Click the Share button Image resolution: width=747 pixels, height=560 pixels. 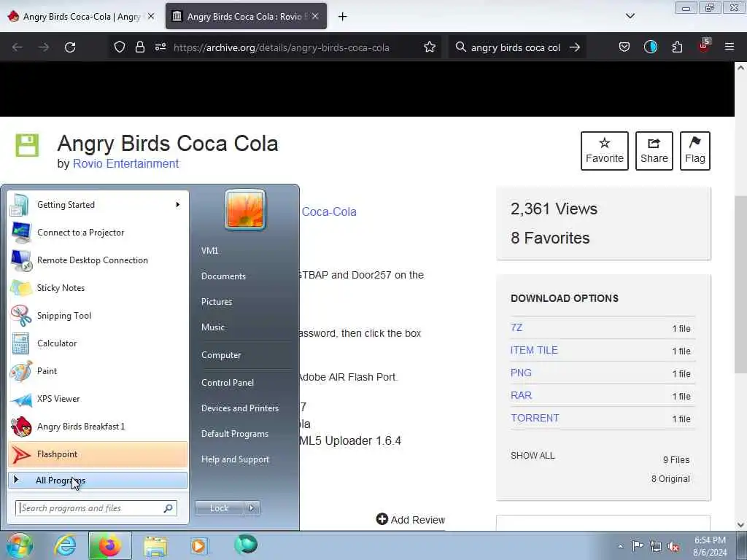click(654, 150)
